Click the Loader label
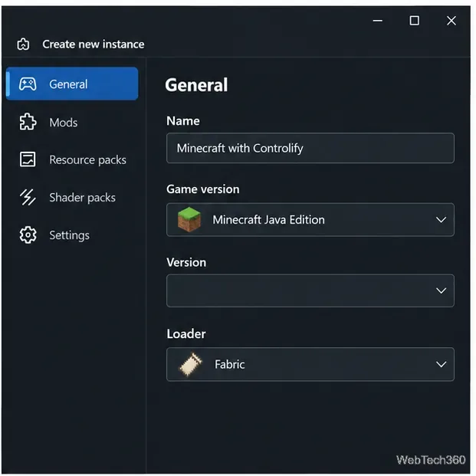 click(186, 334)
